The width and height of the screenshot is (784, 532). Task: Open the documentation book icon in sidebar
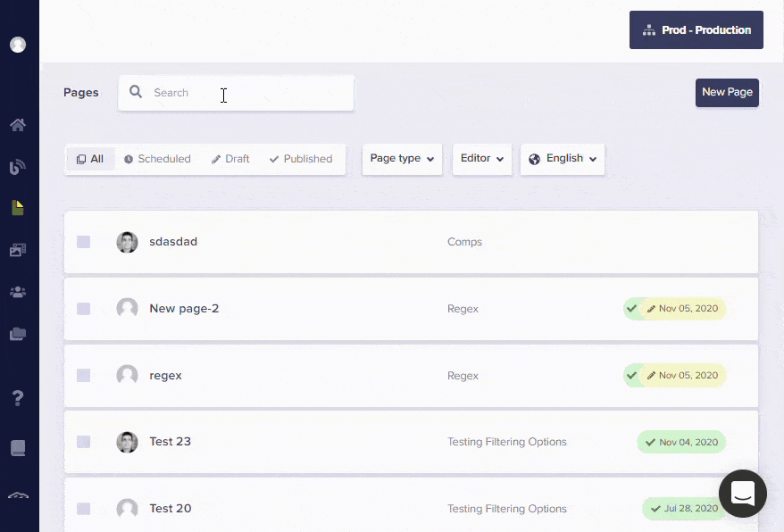coord(18,448)
